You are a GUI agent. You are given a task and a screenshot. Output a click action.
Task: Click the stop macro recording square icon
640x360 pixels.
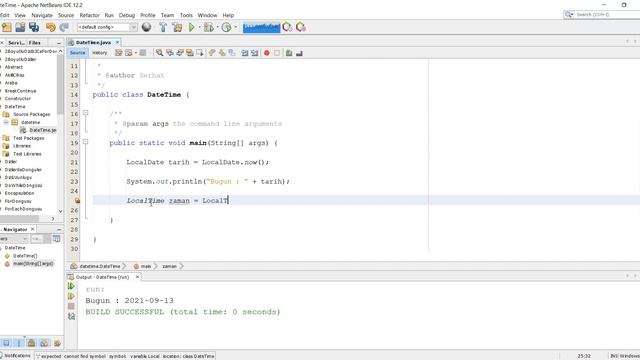277,53
